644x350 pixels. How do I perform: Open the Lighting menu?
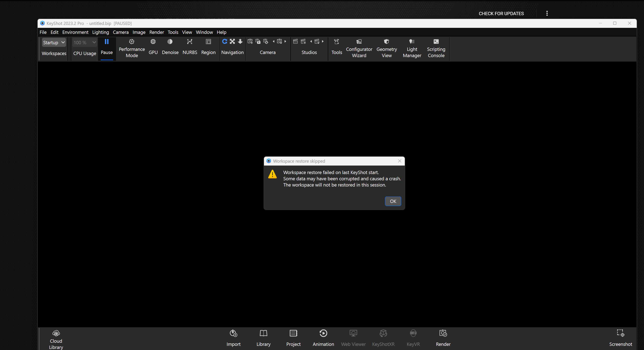[100, 32]
